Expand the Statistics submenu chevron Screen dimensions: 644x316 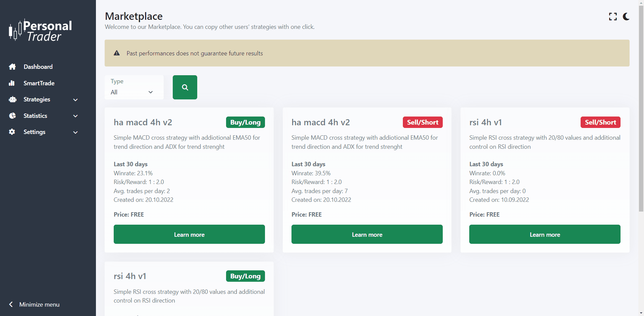pyautogui.click(x=75, y=116)
